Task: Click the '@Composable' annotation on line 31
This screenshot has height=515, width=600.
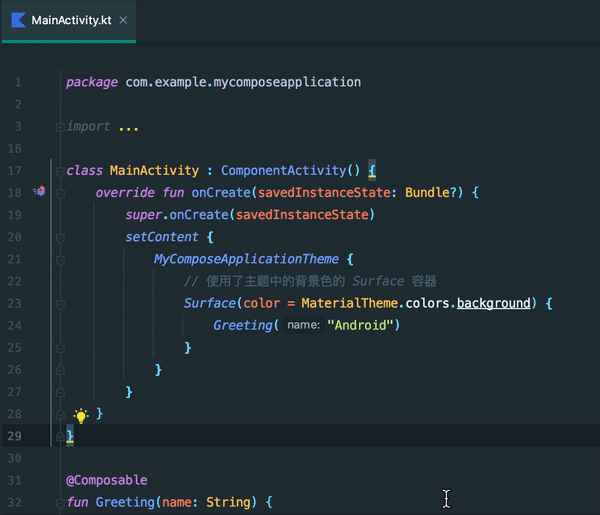Action: pyautogui.click(x=107, y=480)
